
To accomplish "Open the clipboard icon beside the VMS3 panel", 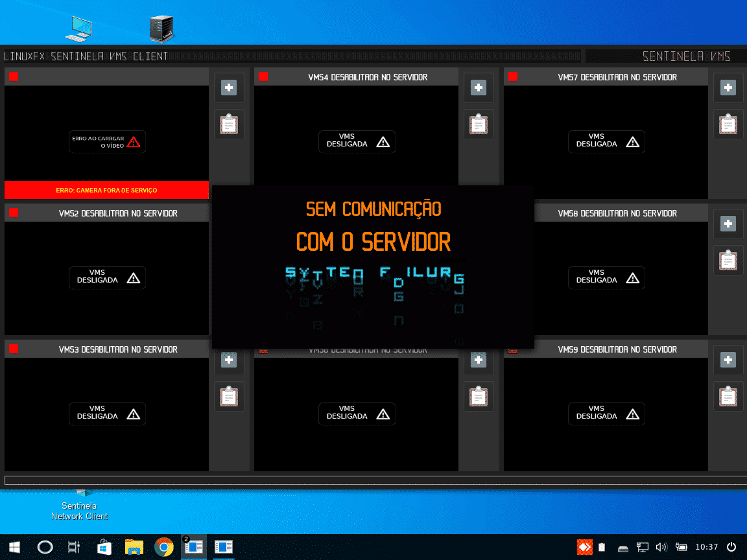I will pyautogui.click(x=229, y=395).
